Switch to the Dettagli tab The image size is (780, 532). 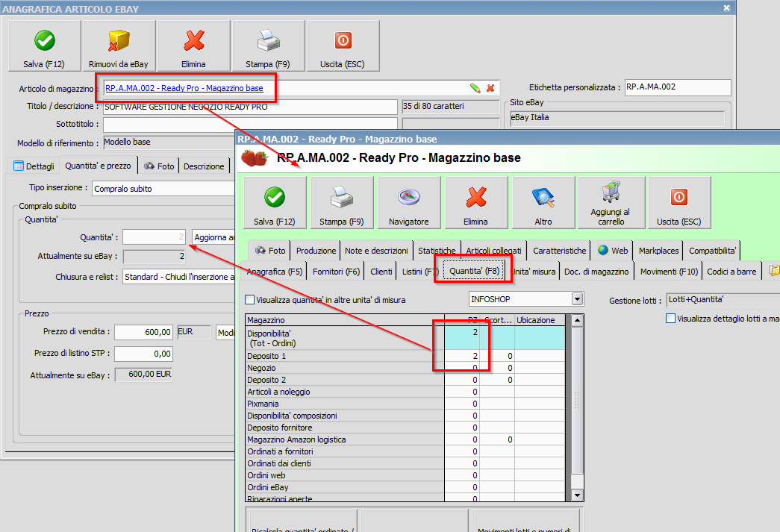34,166
